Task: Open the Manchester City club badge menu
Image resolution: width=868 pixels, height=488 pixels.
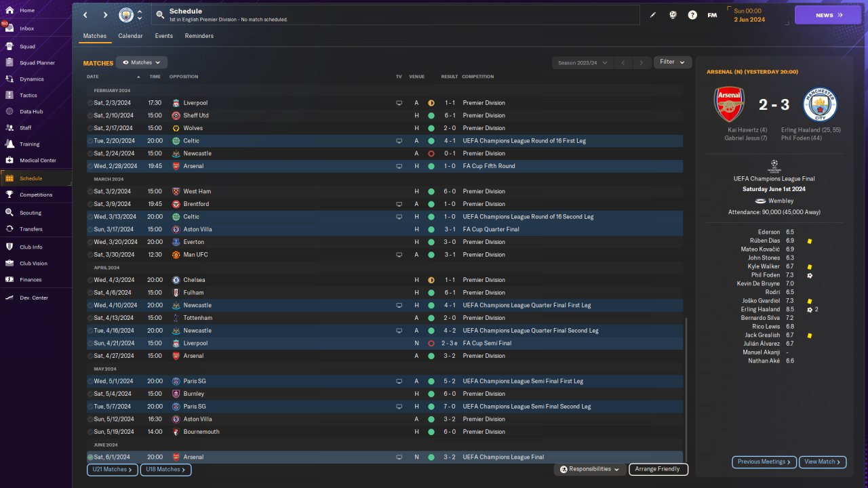Action: [x=126, y=15]
